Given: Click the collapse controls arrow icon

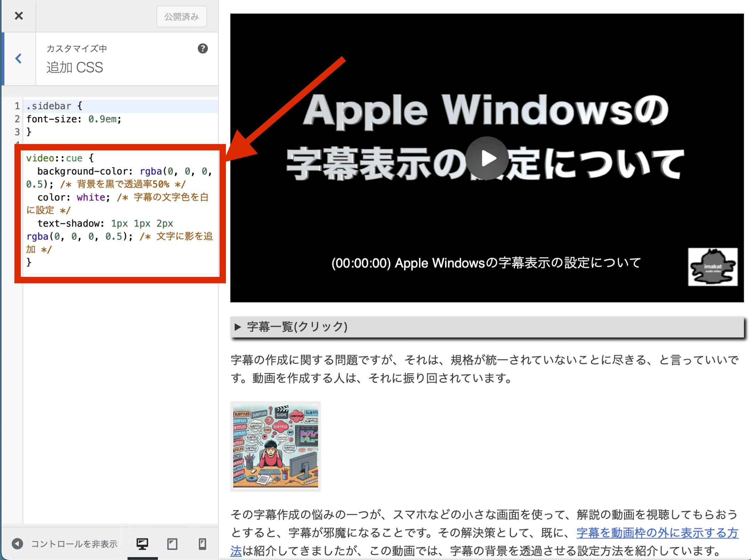Looking at the screenshot, I should click(x=17, y=544).
